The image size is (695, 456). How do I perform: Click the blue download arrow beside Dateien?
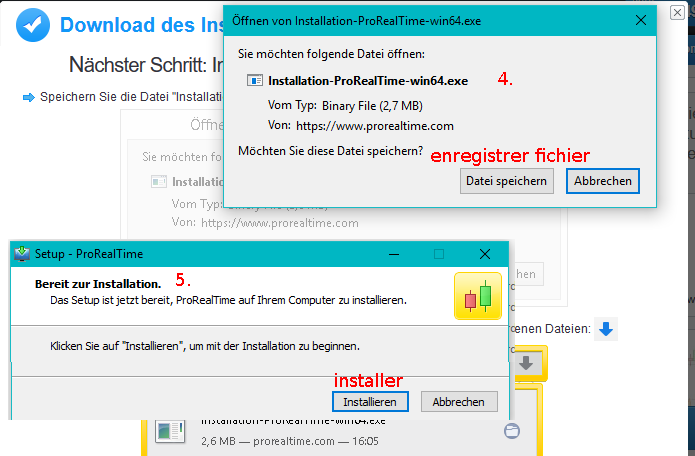606,329
